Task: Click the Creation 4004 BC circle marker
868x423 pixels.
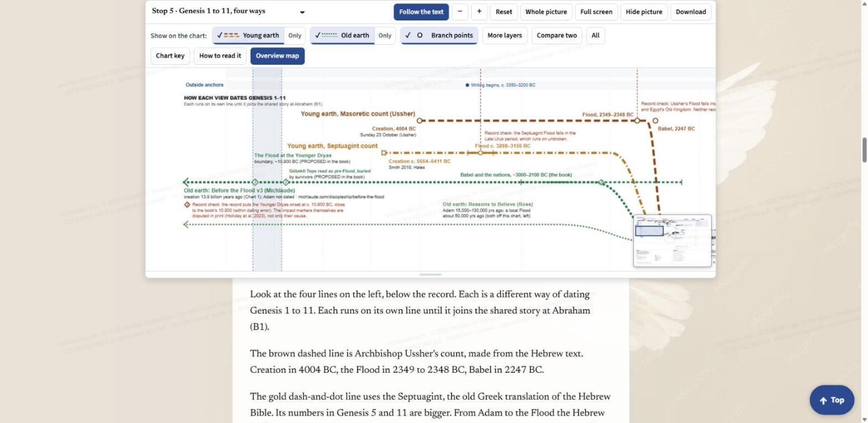Action: (419, 120)
